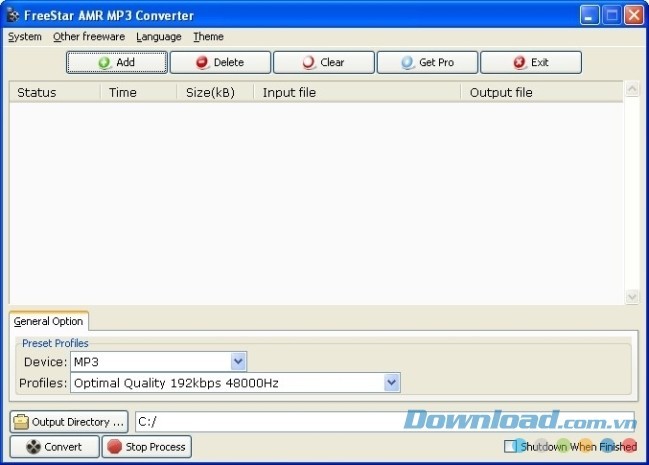Select the General Option tab
The height and width of the screenshot is (465, 649).
tap(48, 321)
